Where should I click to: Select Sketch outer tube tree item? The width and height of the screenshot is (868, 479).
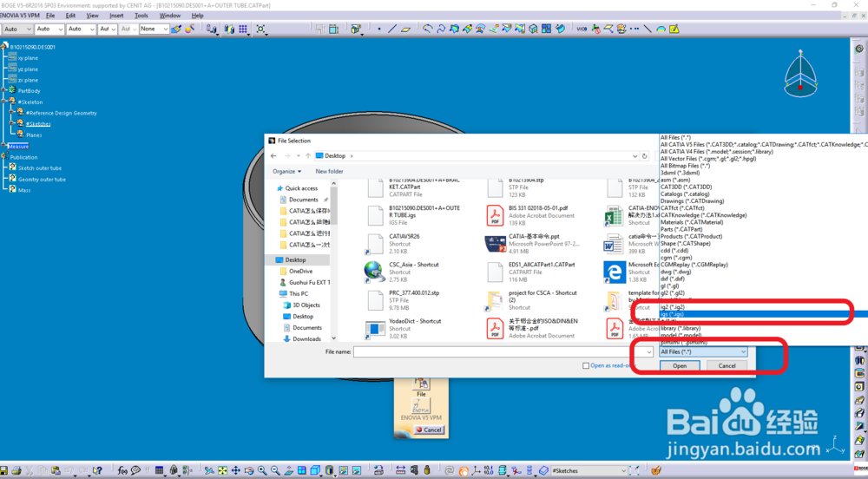click(39, 168)
